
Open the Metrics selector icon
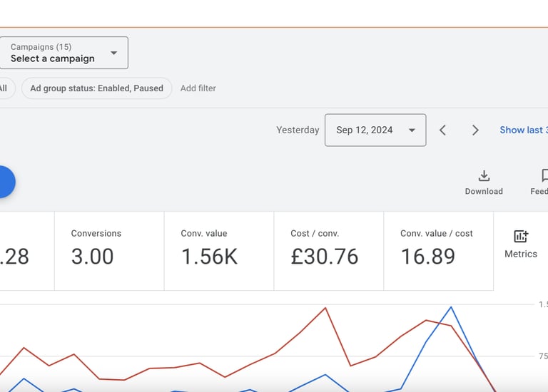(x=521, y=237)
